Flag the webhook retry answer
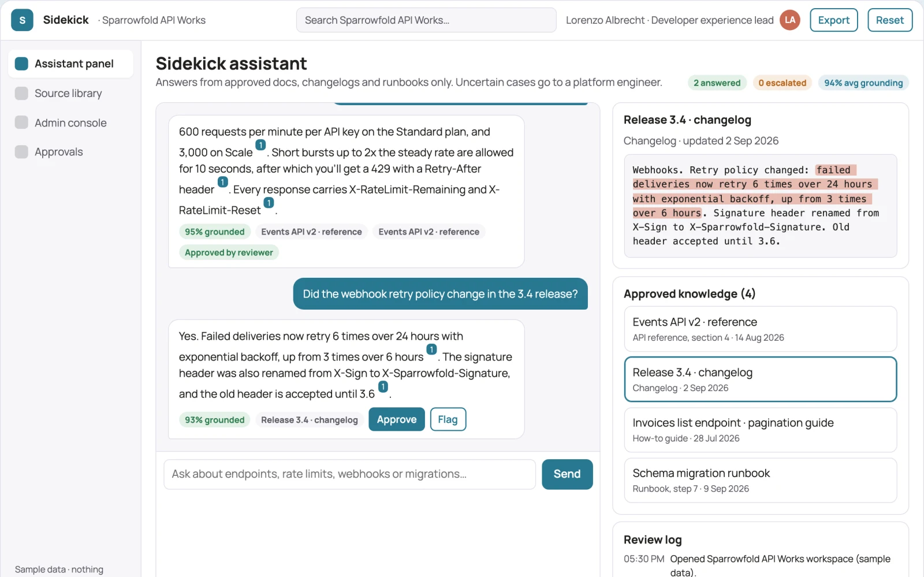 pyautogui.click(x=448, y=419)
